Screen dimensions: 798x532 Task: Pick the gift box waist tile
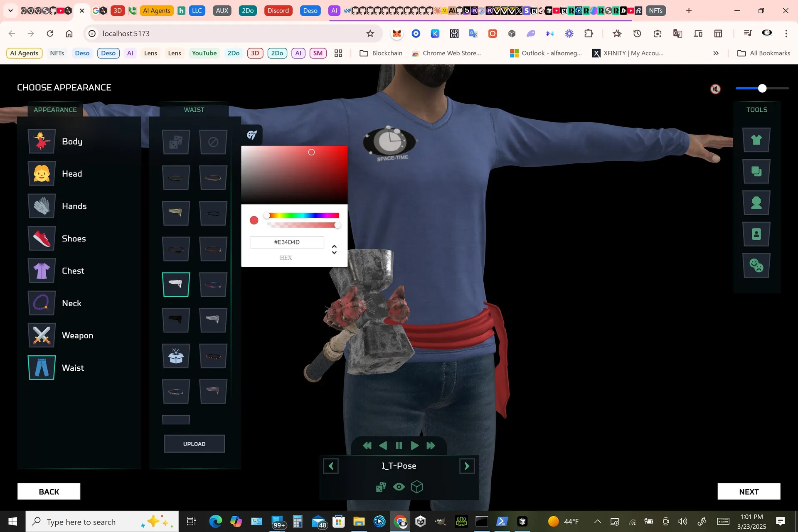tap(176, 356)
